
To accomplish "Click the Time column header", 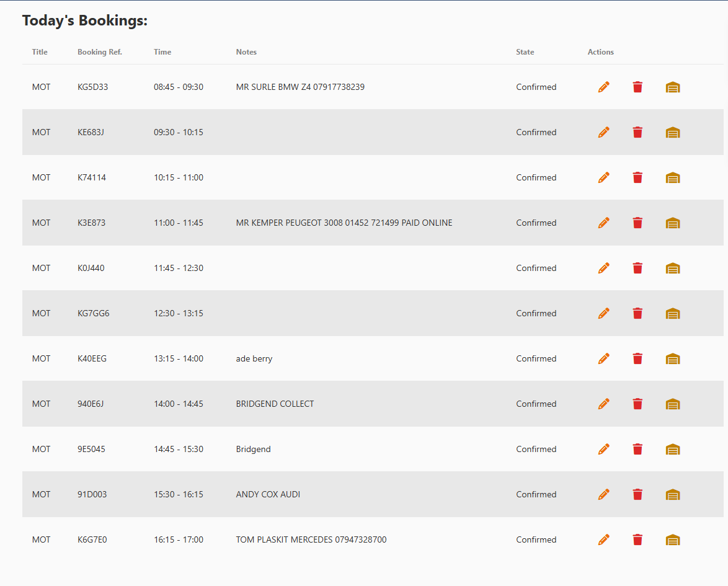I will click(x=162, y=52).
